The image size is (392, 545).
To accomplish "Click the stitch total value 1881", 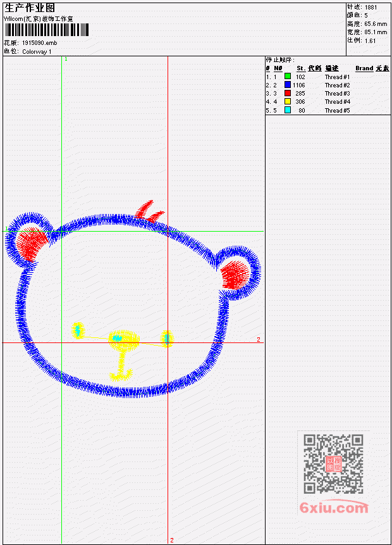I will click(x=371, y=7).
